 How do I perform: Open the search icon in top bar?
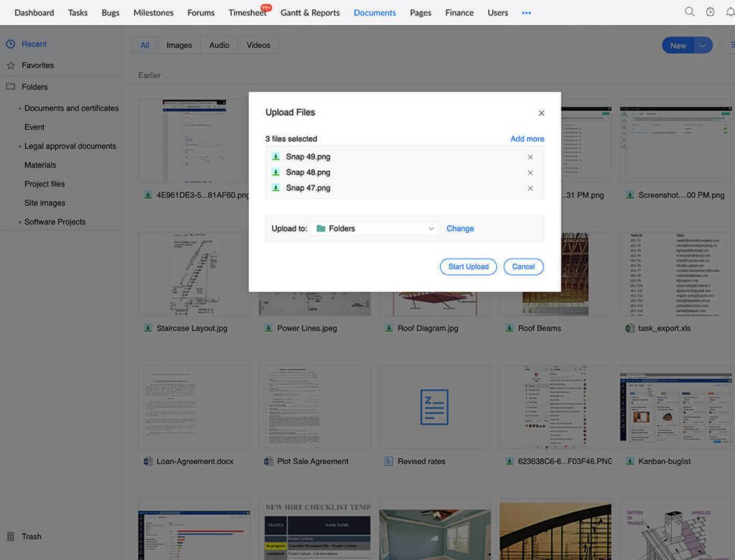click(x=689, y=11)
